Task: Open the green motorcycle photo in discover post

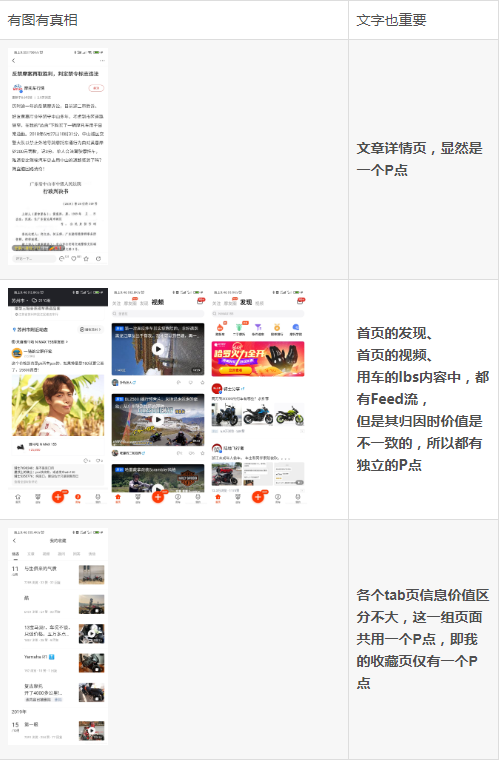Action: click(x=289, y=415)
